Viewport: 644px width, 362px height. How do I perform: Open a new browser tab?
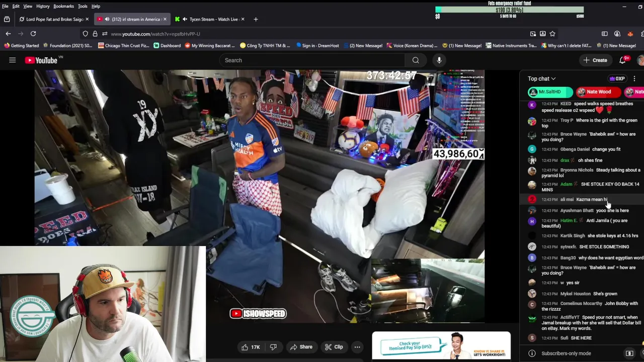[256, 19]
